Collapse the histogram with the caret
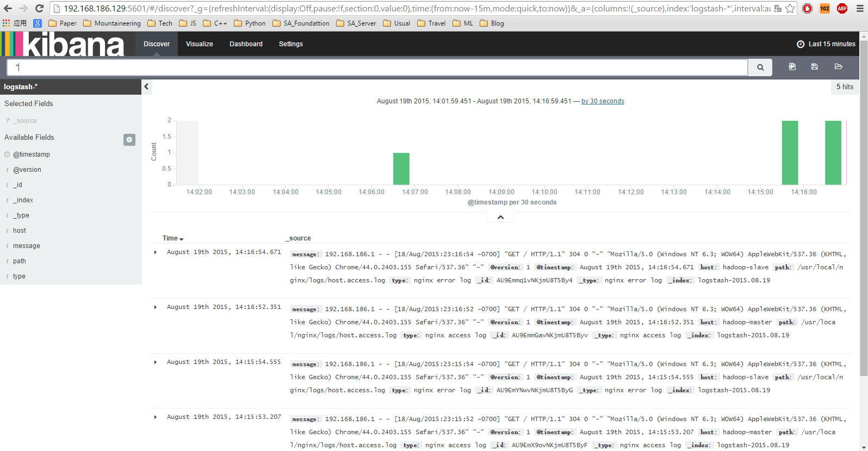The image size is (868, 451). [500, 217]
